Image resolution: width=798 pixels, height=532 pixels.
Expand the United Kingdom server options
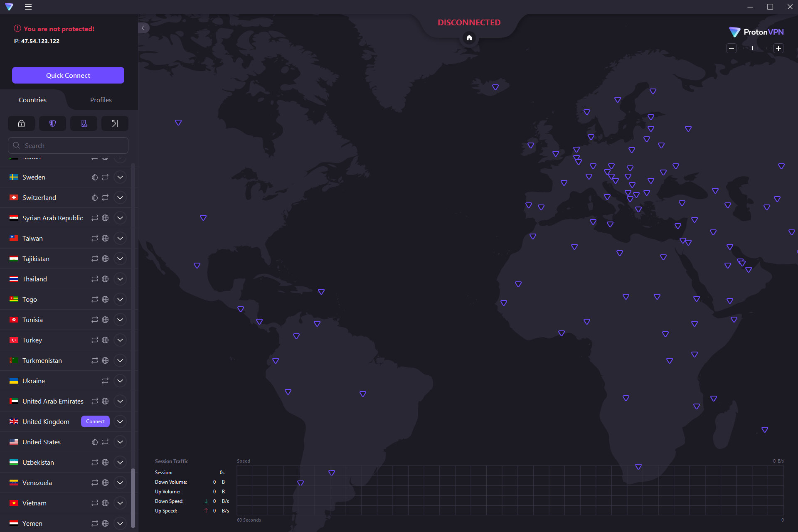pos(120,421)
